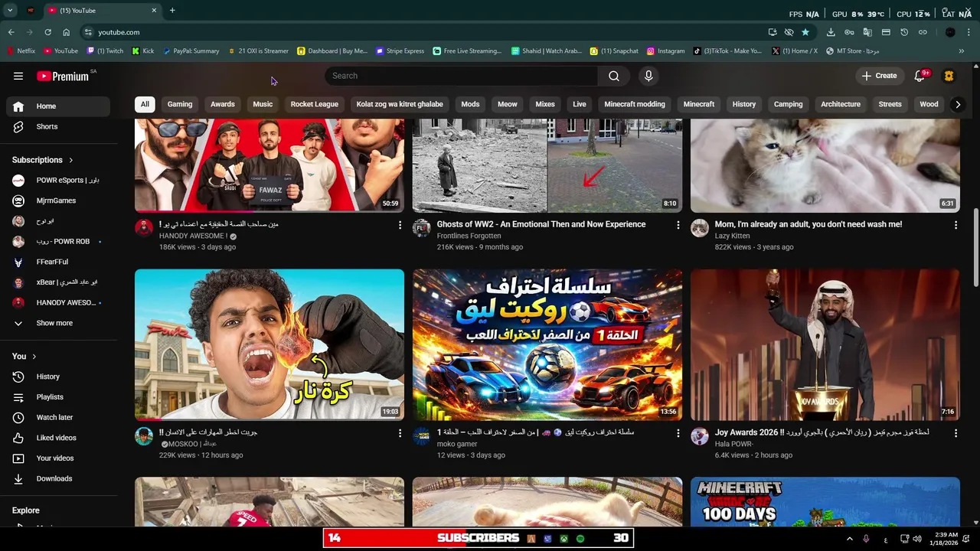Open browser downloads tray icon
This screenshot has width=980, height=551.
click(831, 32)
